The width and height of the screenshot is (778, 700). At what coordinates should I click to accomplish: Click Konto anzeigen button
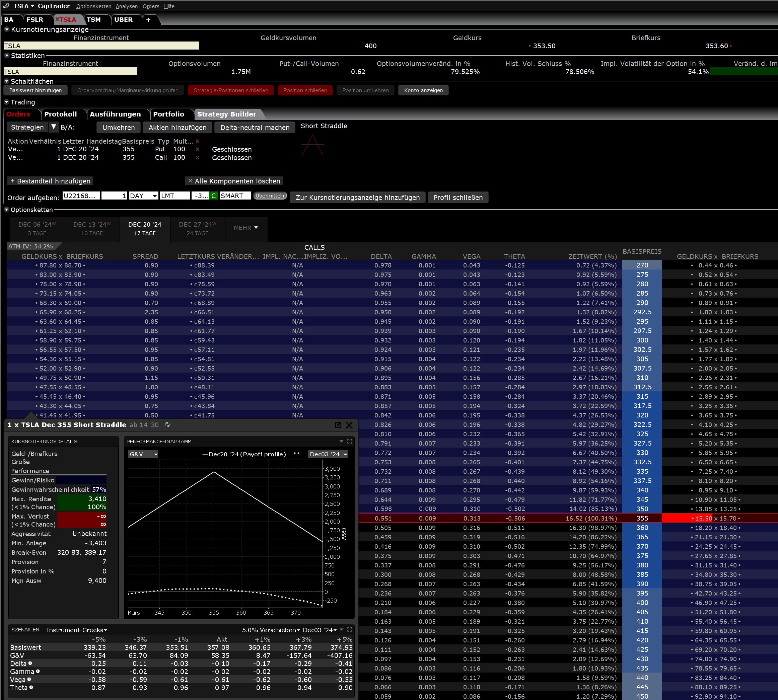click(x=423, y=90)
